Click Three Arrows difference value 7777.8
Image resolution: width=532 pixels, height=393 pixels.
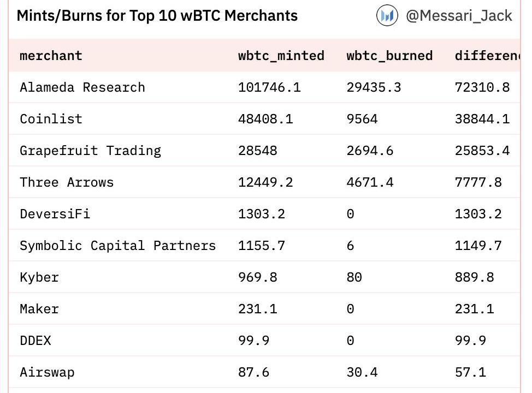point(478,182)
